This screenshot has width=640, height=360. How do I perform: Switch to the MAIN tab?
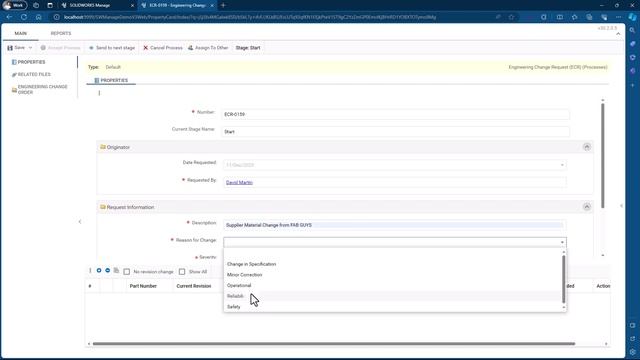(20, 33)
